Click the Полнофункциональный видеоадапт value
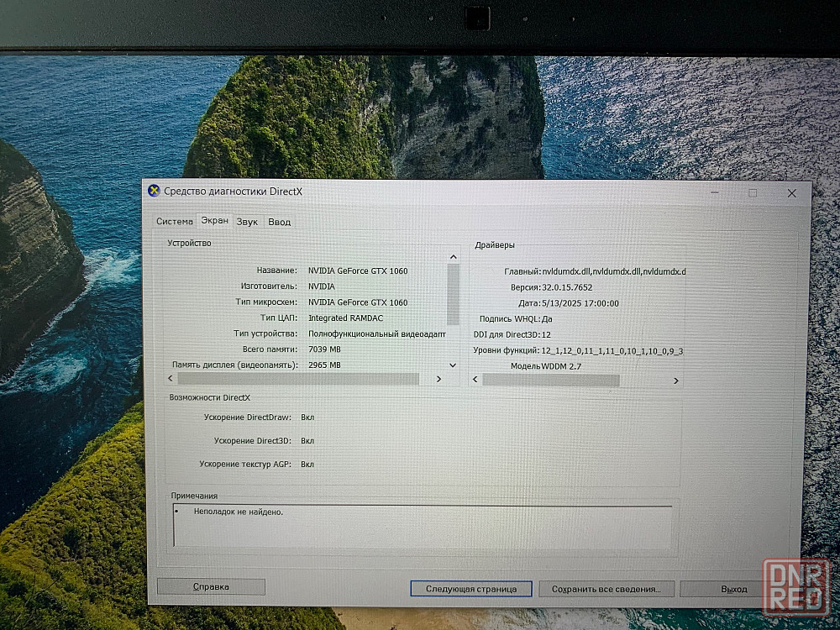 click(377, 333)
